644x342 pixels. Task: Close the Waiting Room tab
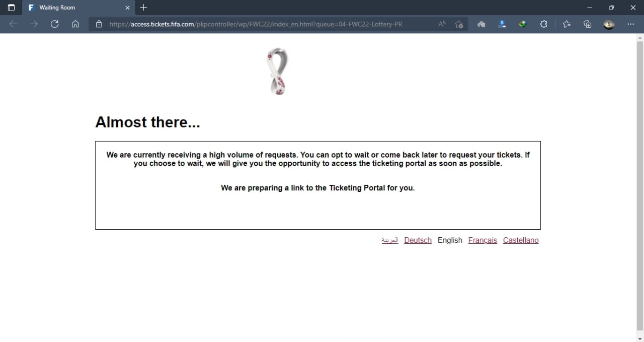coord(127,8)
